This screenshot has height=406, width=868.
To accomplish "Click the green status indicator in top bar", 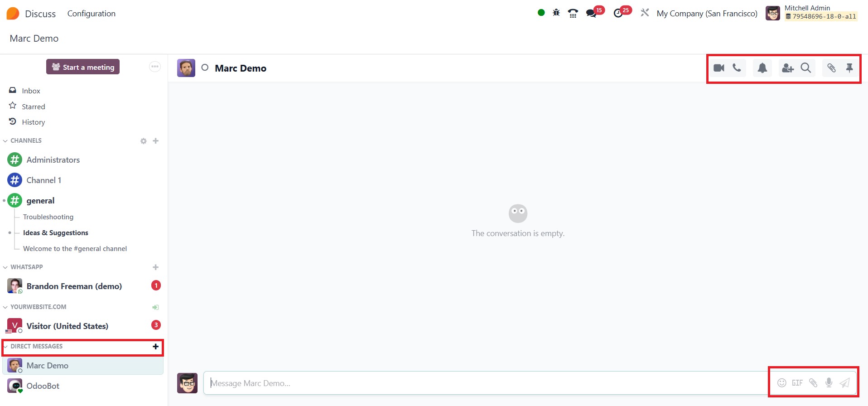I will point(541,13).
